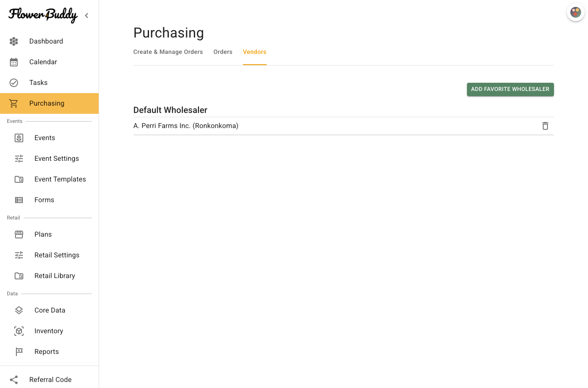Click the Reports flag icon

19,352
